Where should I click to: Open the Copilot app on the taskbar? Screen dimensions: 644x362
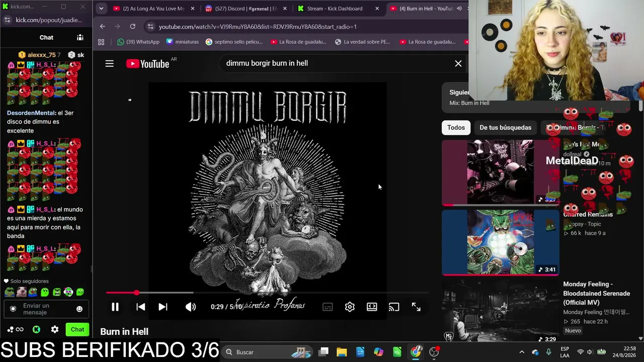click(378, 352)
